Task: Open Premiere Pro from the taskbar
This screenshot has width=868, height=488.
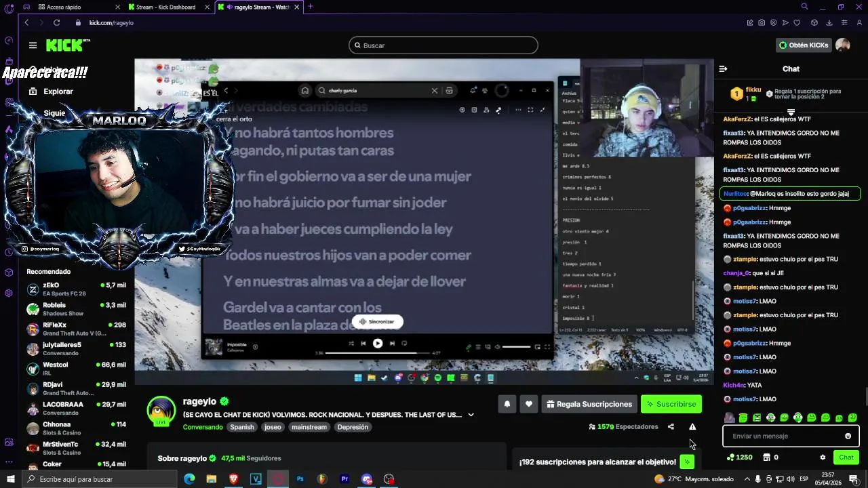Action: tap(344, 479)
